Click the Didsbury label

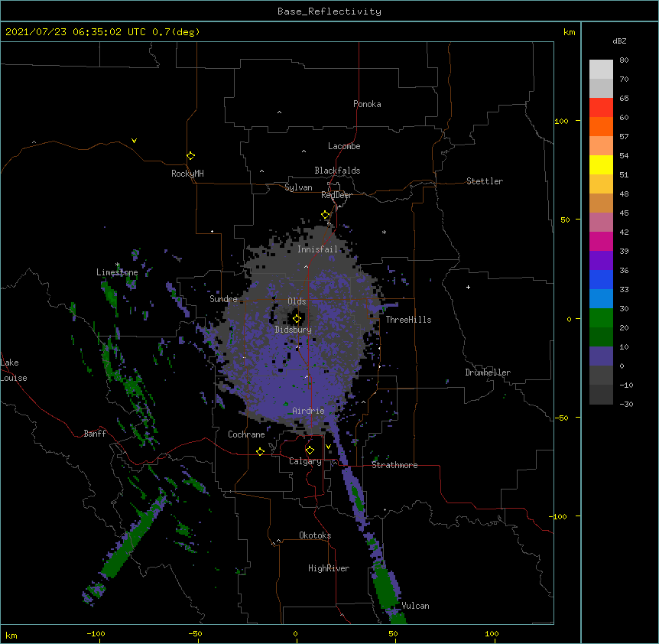(293, 330)
